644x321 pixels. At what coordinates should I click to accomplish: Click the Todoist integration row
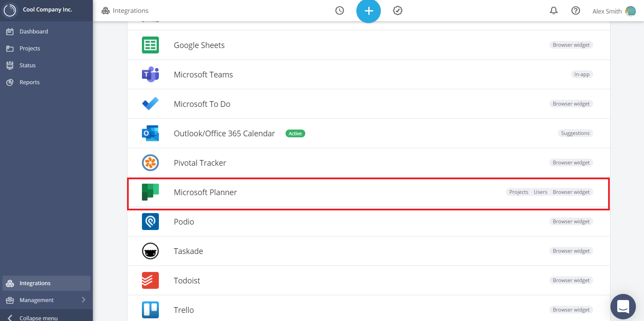click(369, 280)
